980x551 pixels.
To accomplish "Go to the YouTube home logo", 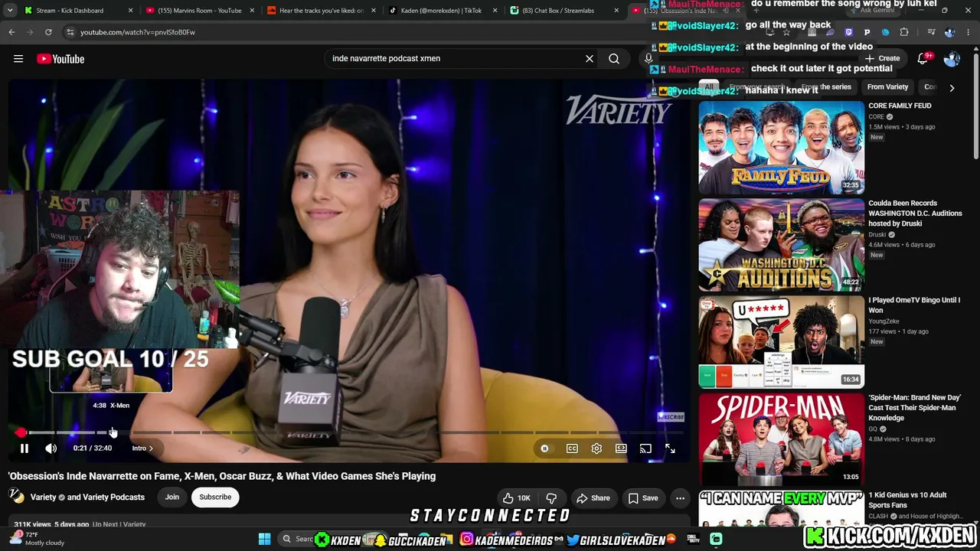I will 60,59.
